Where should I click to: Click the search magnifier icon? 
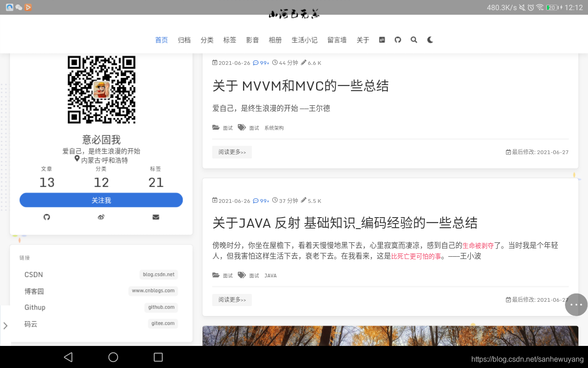coord(413,40)
